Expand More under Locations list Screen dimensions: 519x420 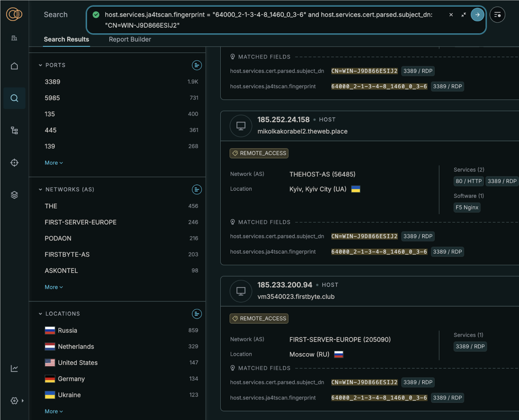click(54, 411)
